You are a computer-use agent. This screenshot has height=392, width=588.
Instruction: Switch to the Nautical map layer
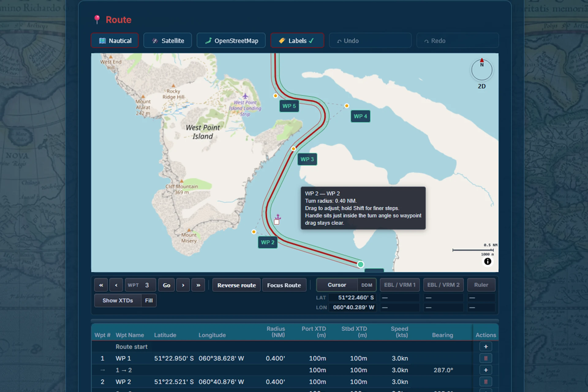115,41
